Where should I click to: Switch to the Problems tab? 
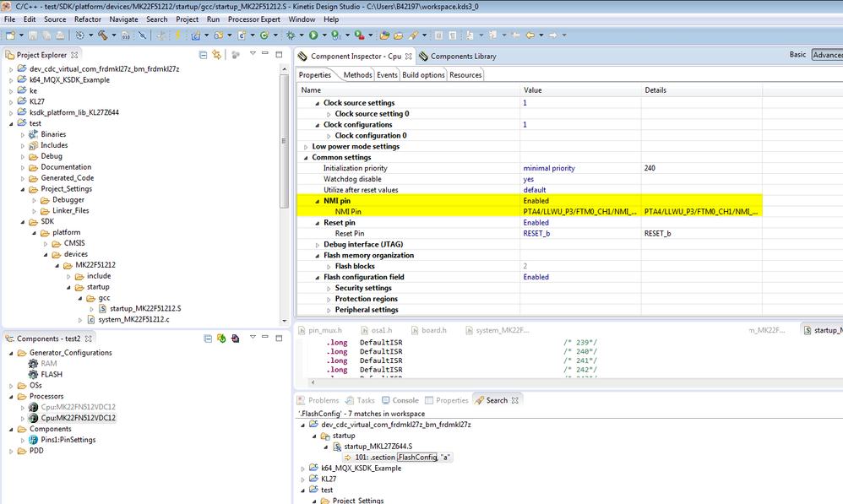pyautogui.click(x=318, y=400)
